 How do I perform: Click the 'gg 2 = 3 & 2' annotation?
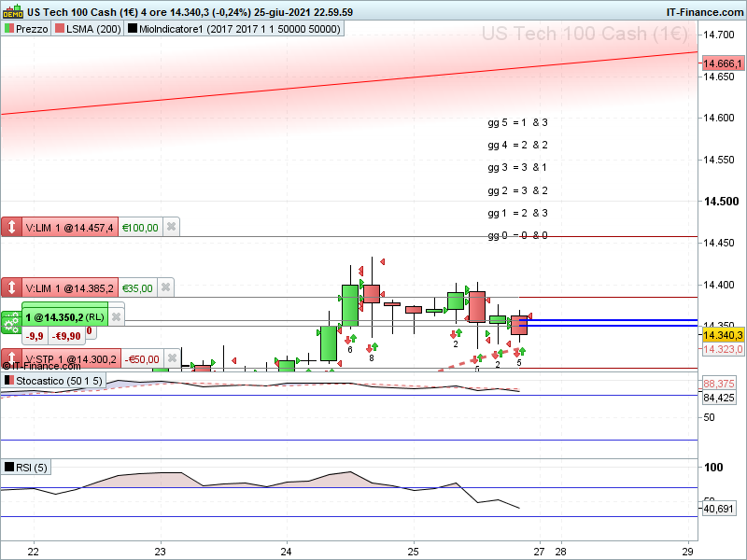(x=517, y=190)
